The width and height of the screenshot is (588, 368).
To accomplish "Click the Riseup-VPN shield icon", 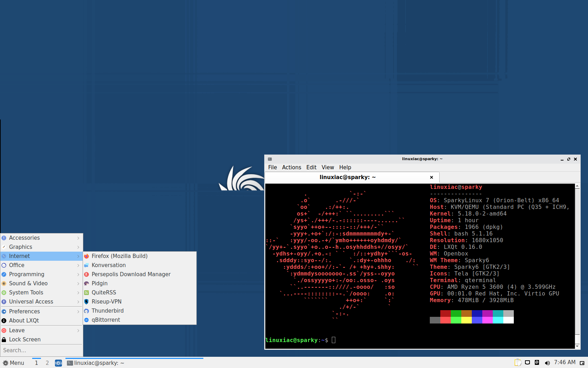I will coord(86,302).
